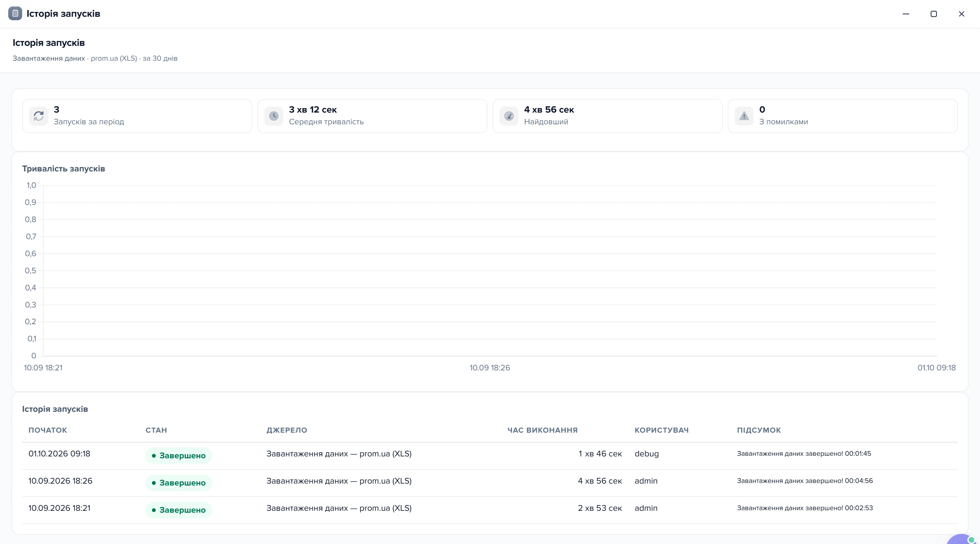Click the app icon in the title bar
The image size is (980, 544).
[15, 14]
